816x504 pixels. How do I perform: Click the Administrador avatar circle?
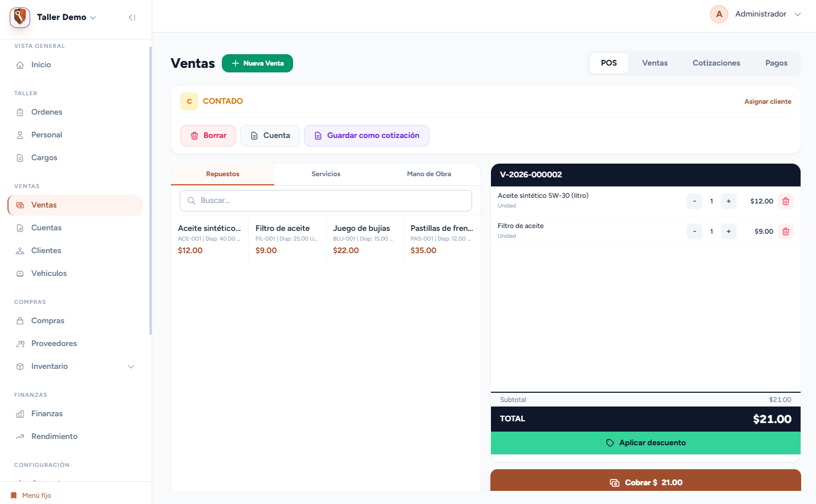pos(719,14)
